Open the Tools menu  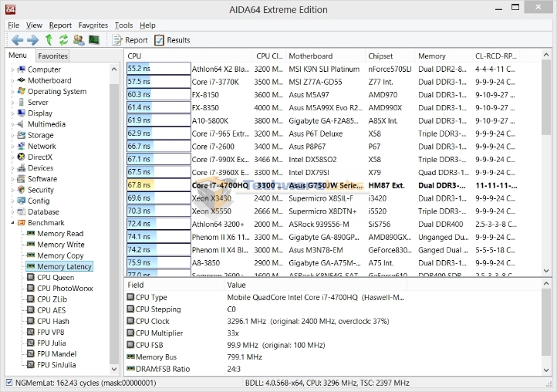tap(123, 25)
